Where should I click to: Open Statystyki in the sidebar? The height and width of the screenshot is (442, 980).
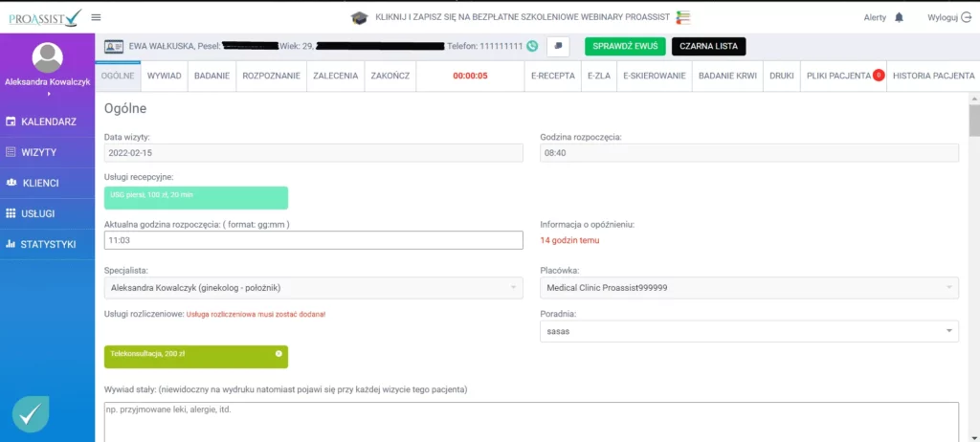tap(48, 244)
